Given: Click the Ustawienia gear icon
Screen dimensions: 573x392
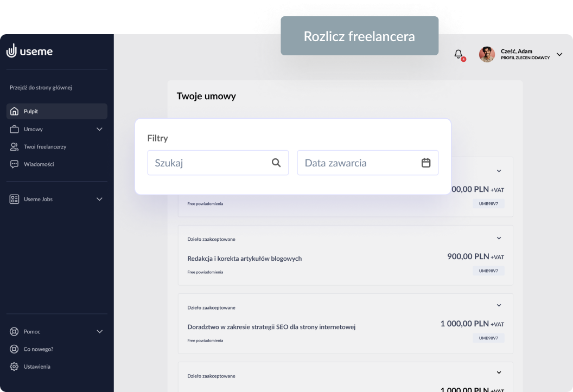Looking at the screenshot, I should pos(14,367).
